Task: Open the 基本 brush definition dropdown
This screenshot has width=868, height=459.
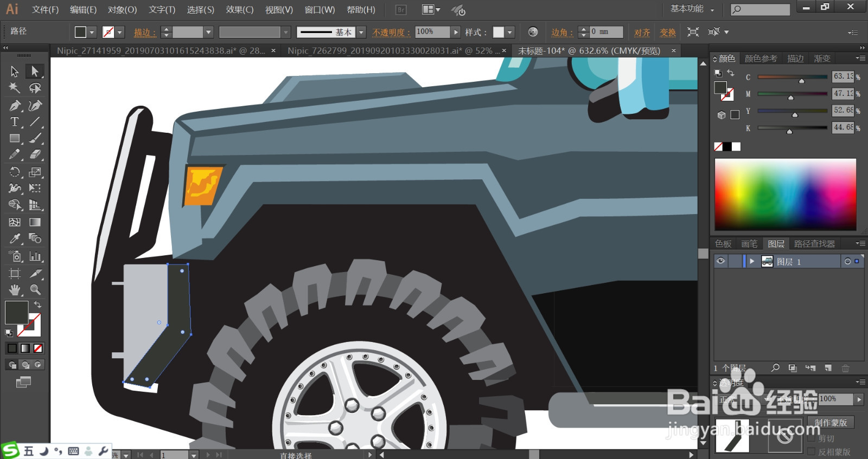Action: click(x=361, y=33)
